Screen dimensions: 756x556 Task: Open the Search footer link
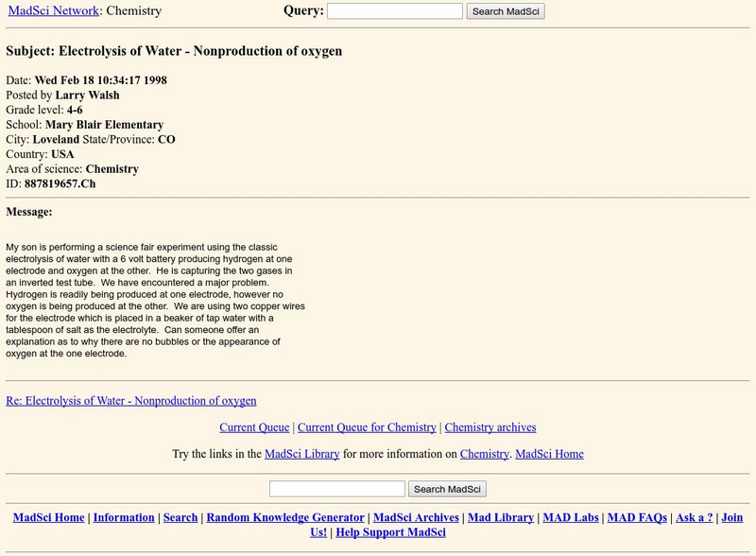coord(180,517)
